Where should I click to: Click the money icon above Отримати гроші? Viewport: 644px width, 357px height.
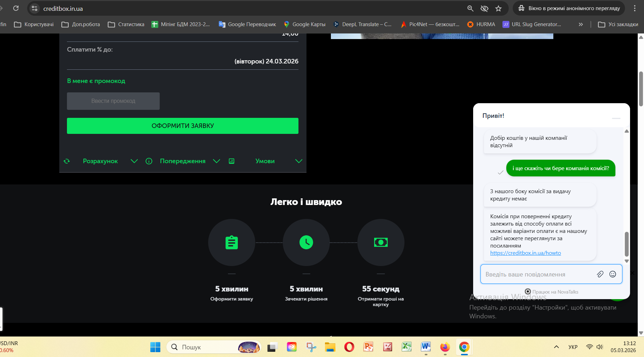[381, 242]
